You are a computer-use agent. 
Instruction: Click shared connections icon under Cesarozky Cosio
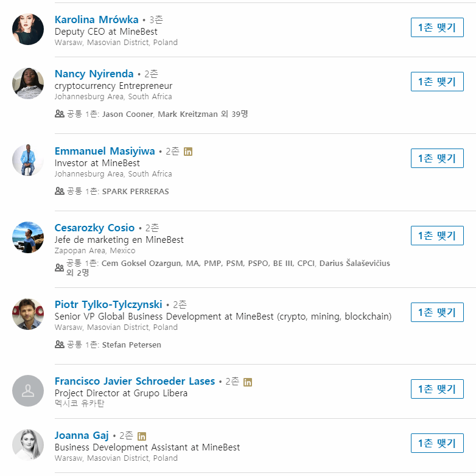60,268
